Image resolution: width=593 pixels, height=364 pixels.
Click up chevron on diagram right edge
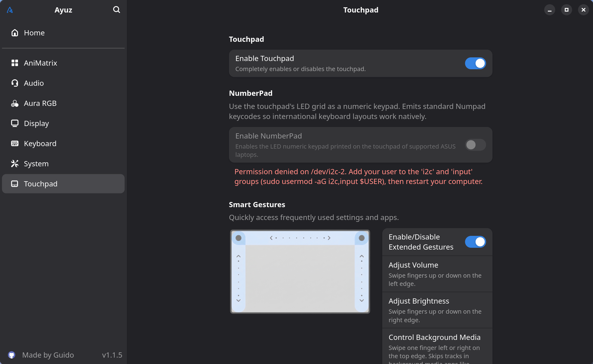[x=361, y=256]
